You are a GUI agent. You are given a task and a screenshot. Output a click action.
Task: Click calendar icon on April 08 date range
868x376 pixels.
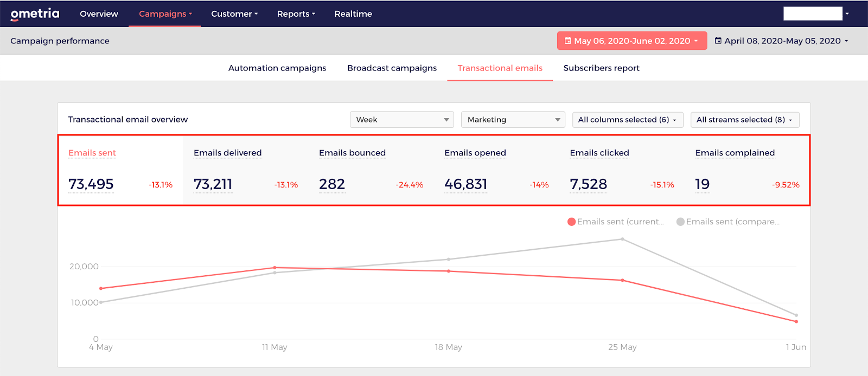[x=718, y=41]
